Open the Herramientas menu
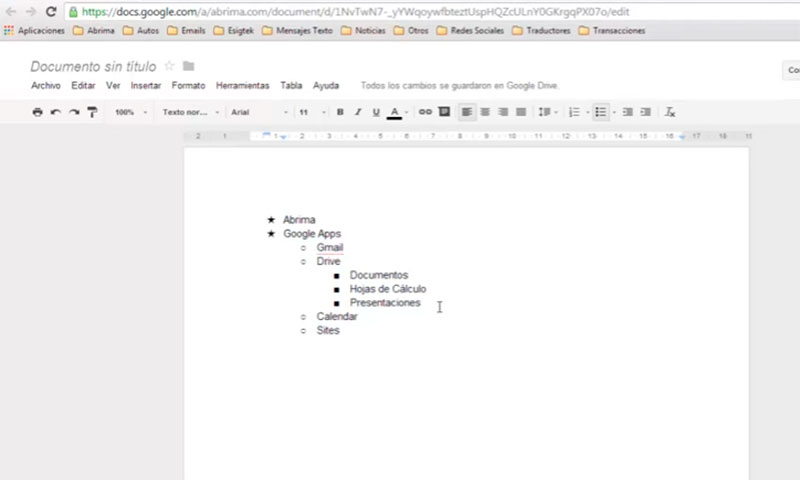Viewport: 800px width, 480px height. [x=242, y=85]
